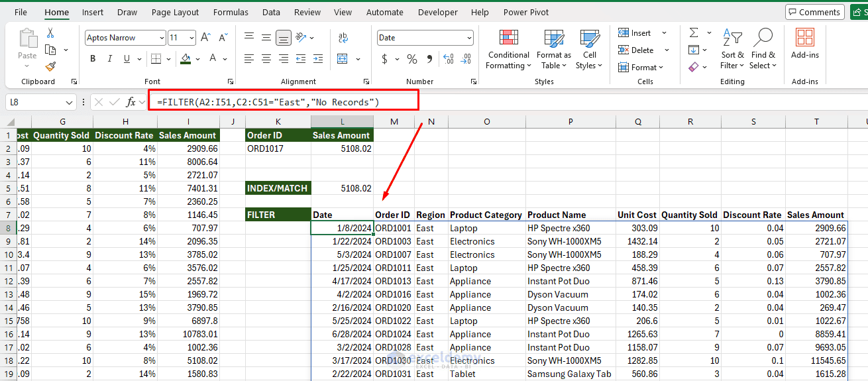Open the font size 11 dropdown
This screenshot has height=381, width=868.
pyautogui.click(x=191, y=38)
